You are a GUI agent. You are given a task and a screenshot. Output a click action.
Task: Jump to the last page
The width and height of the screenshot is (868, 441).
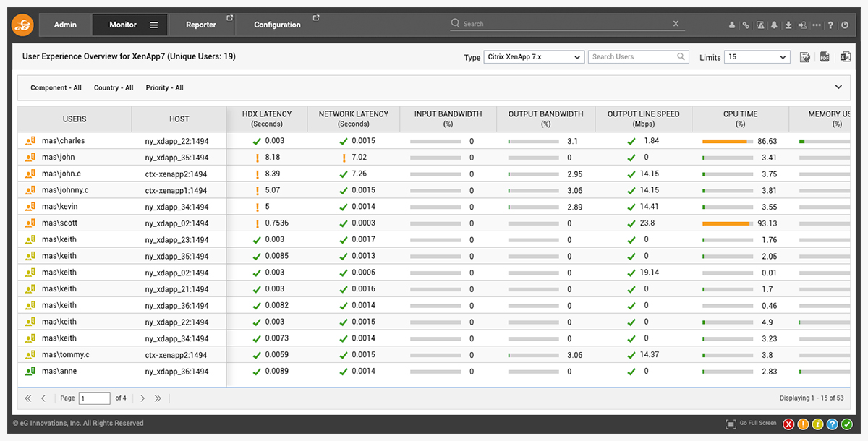[x=158, y=398]
